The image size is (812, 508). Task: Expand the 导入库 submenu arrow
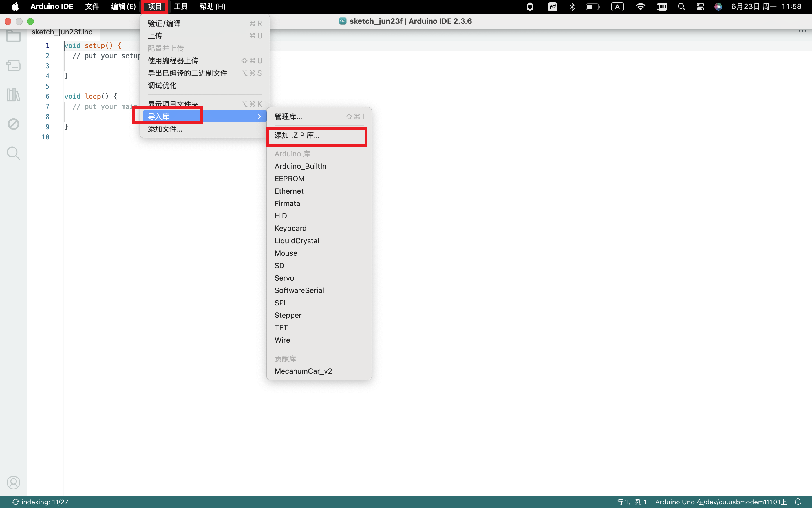(x=259, y=116)
